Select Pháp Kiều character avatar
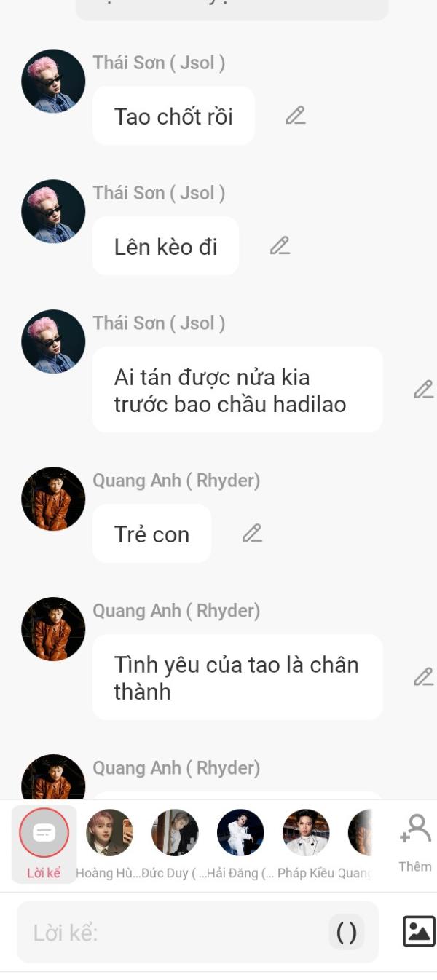Screen dimensions: 437x980 tap(306, 832)
